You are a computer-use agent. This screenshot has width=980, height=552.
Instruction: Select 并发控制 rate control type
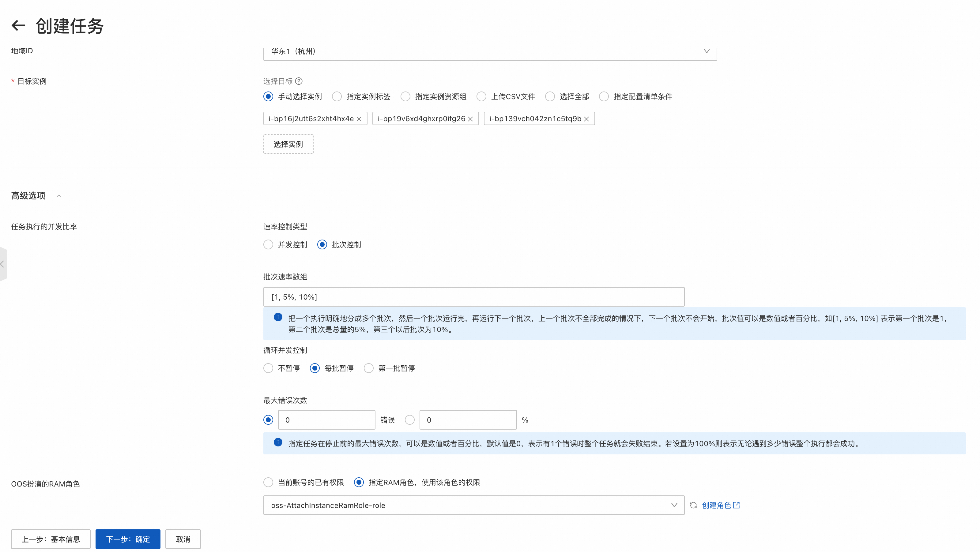(x=269, y=244)
